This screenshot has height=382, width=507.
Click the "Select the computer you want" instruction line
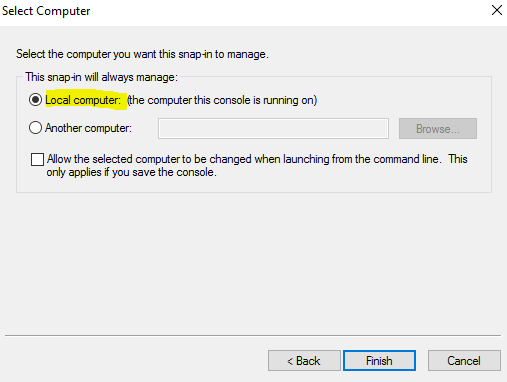142,54
